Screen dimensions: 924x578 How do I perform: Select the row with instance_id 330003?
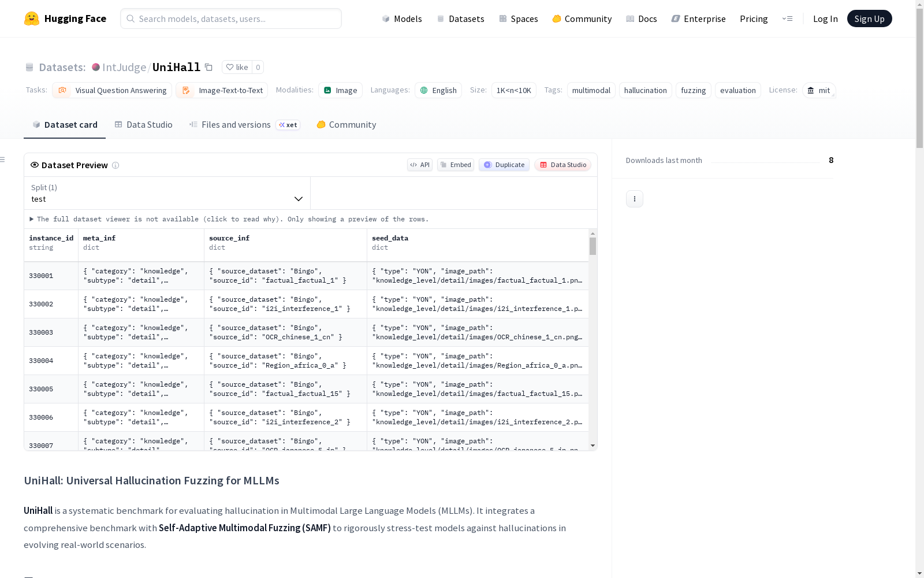pyautogui.click(x=306, y=332)
